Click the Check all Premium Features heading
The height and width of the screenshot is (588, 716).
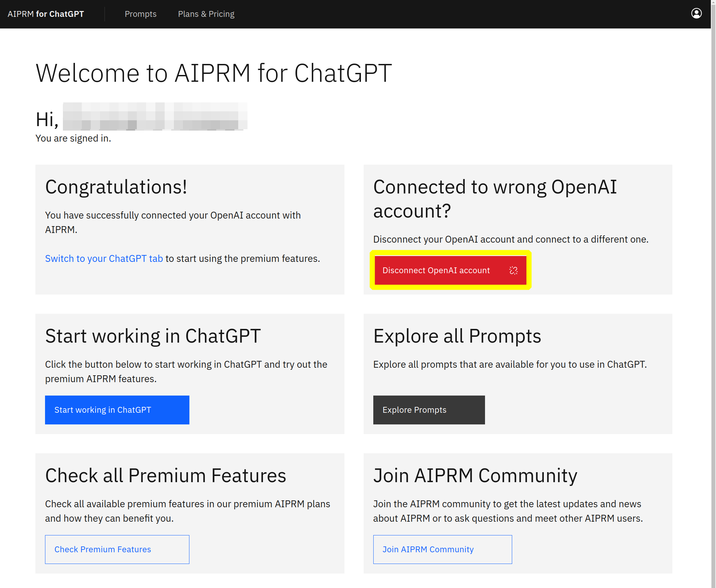165,476
